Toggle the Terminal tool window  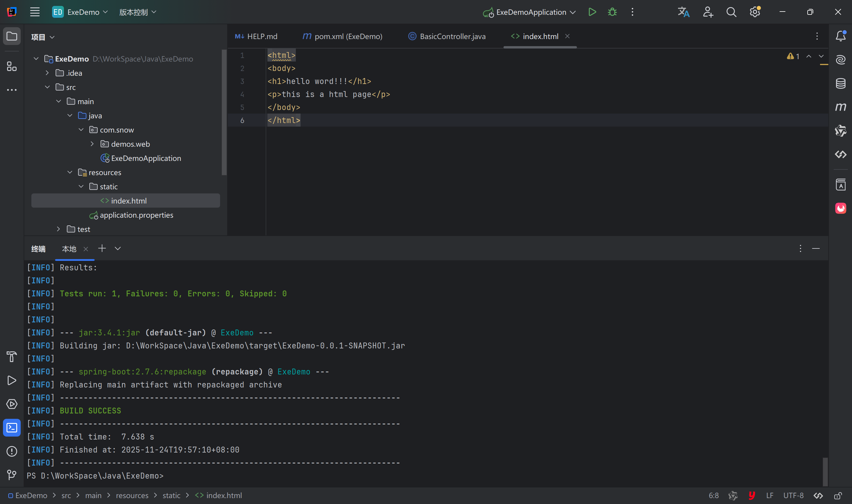(12, 428)
